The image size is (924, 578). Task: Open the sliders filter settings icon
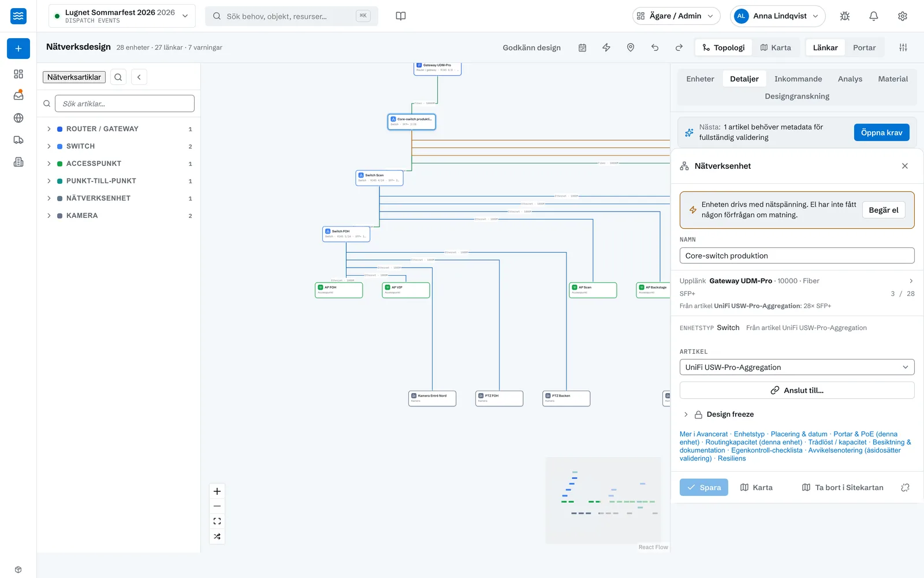point(903,47)
